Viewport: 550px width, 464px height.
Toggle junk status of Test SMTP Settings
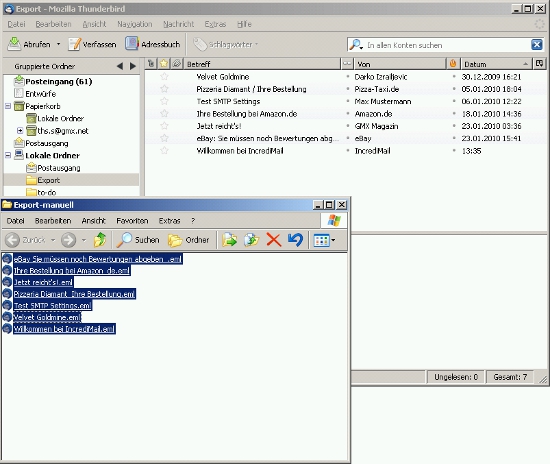[x=454, y=101]
